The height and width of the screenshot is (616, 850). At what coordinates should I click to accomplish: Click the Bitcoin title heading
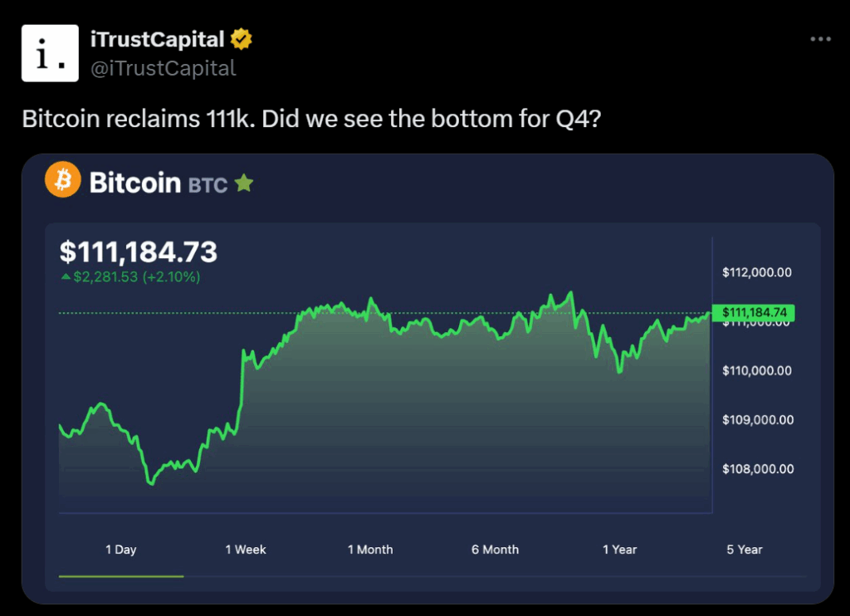pyautogui.click(x=135, y=182)
